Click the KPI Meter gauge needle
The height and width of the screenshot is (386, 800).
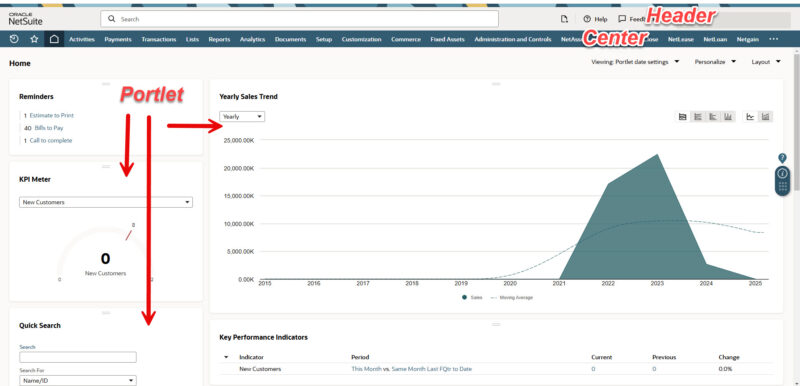[129, 235]
